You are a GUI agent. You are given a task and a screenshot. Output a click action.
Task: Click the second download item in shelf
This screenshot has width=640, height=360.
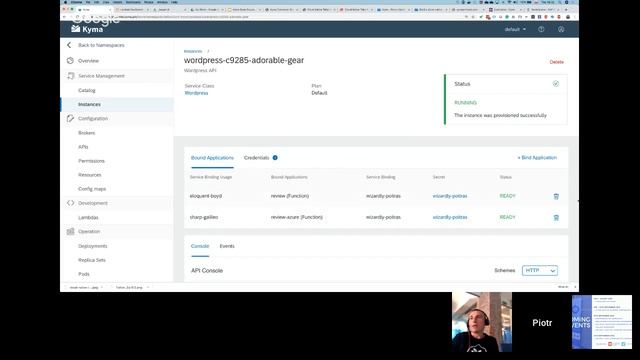coord(131,288)
